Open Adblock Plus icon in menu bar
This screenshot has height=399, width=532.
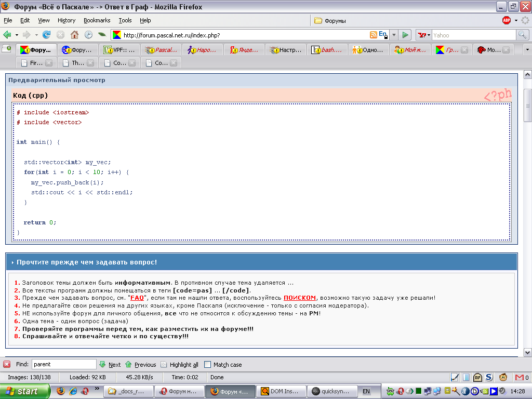tap(507, 20)
